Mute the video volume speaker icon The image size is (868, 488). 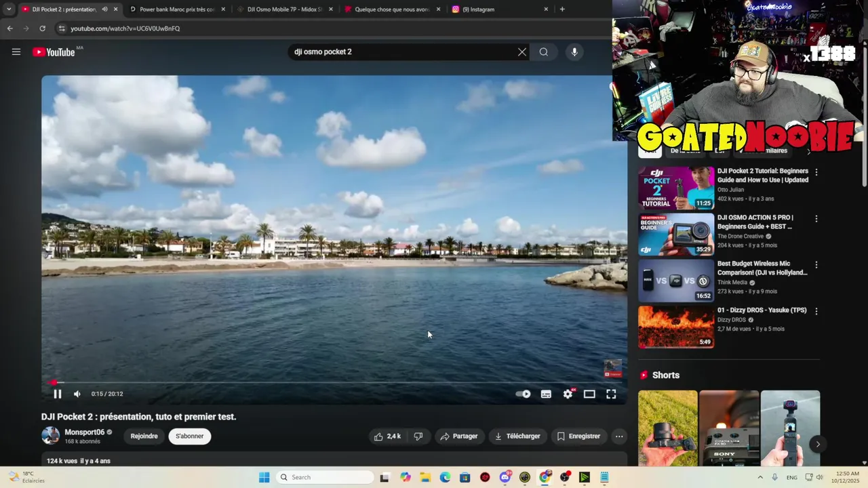(x=77, y=394)
